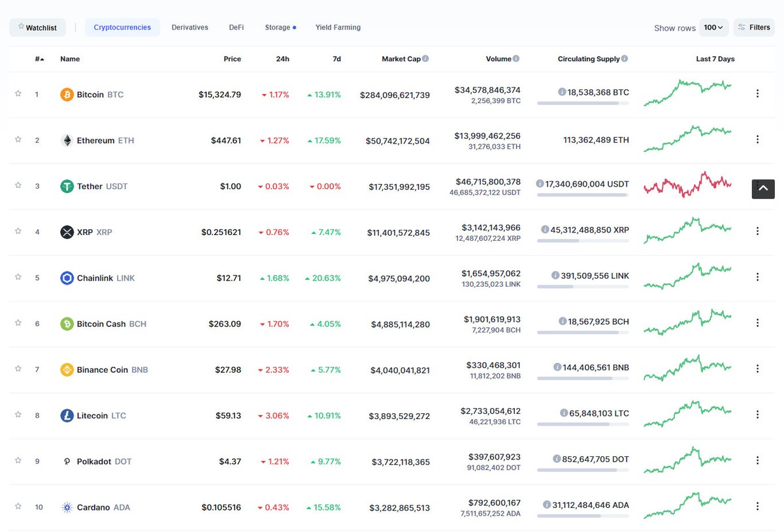Sort the table by the 24h column

tap(282, 58)
